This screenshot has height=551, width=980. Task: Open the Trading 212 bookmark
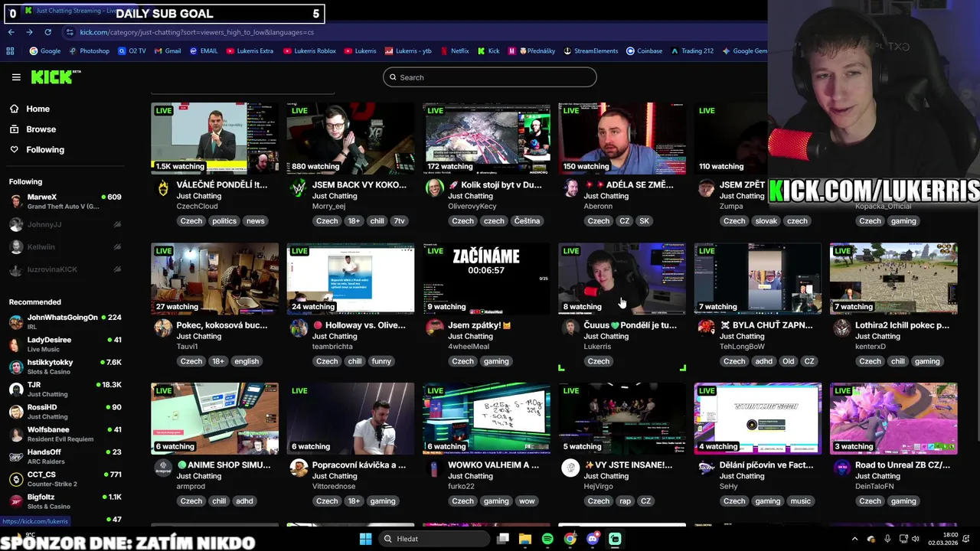[692, 51]
